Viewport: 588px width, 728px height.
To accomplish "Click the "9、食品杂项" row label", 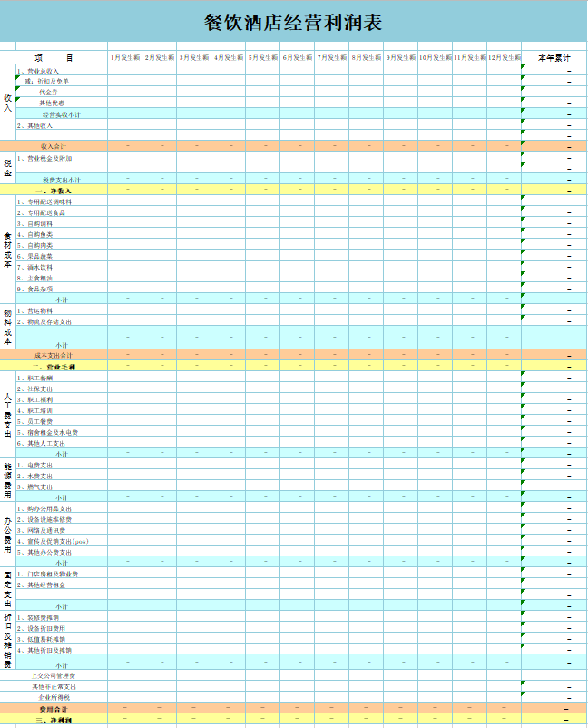I will click(x=34, y=289).
